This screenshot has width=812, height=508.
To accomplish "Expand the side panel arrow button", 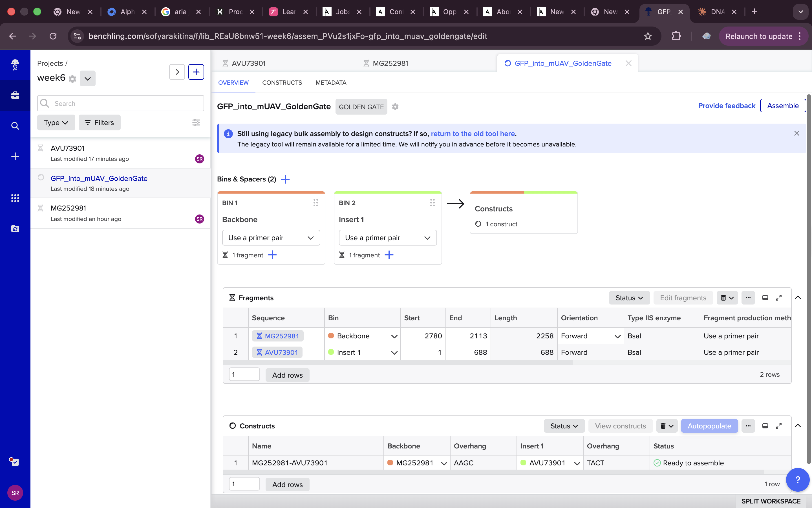I will tap(177, 72).
